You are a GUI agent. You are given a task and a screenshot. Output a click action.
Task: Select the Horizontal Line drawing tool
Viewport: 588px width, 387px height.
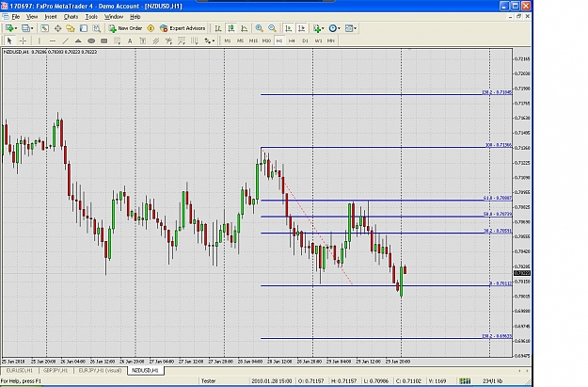click(53, 40)
